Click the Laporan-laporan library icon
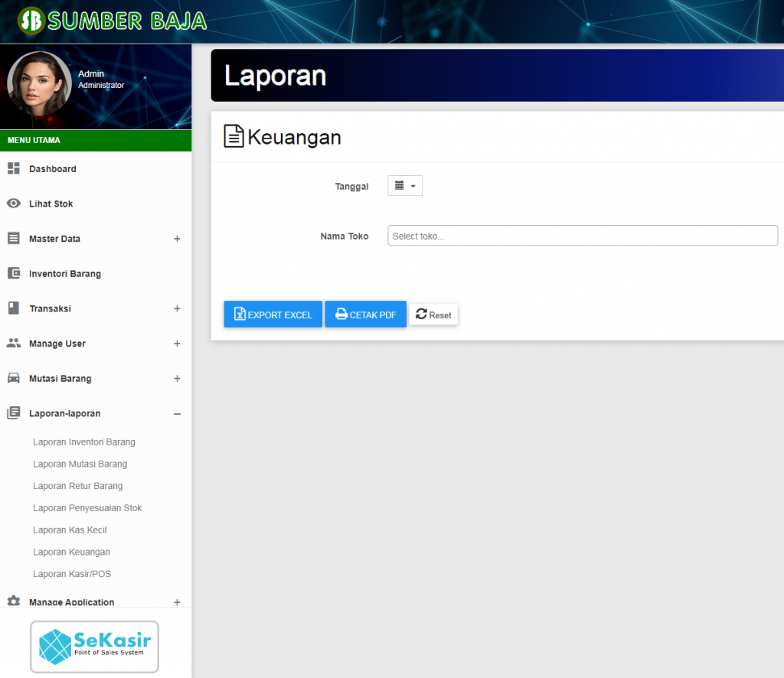 (x=14, y=412)
